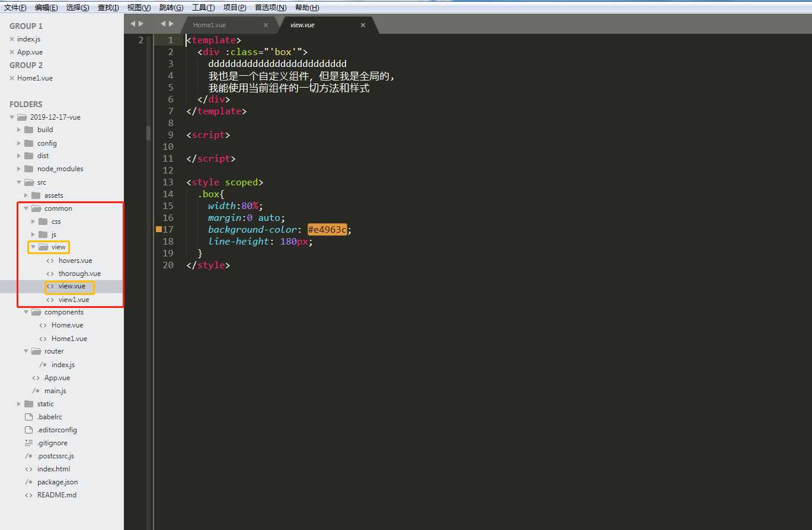Open Home1.vue under components folder
This screenshot has height=530, width=812.
coord(69,339)
